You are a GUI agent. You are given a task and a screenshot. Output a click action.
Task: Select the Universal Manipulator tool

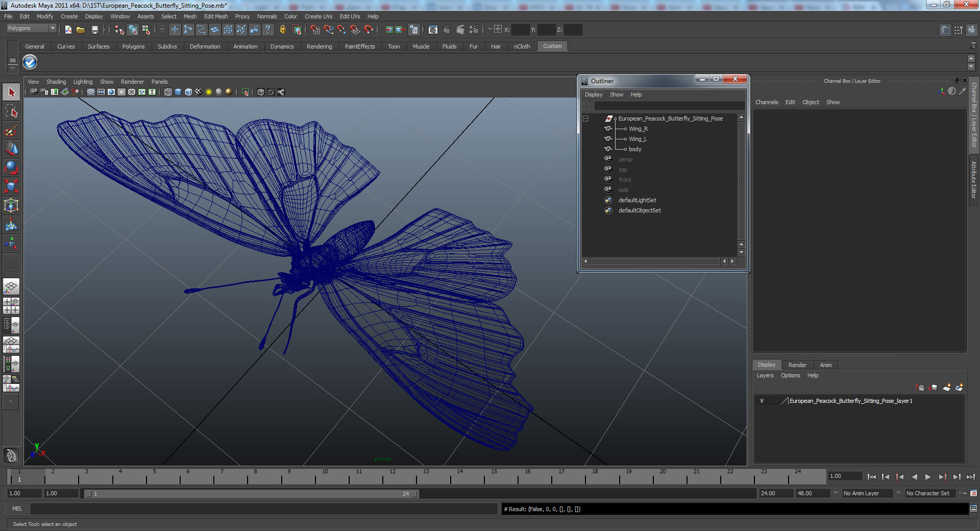(11, 205)
